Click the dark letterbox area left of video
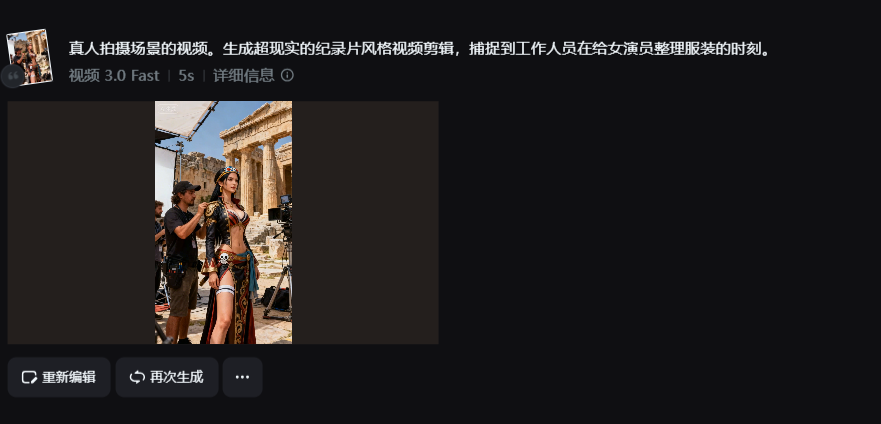Screen dimensions: 881x424 pos(81,222)
